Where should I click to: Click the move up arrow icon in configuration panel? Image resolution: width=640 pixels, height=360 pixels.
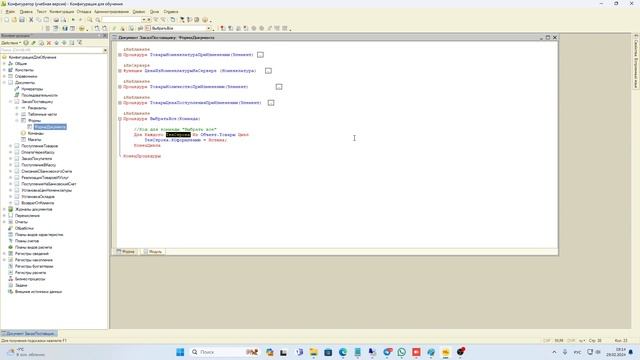click(x=57, y=43)
